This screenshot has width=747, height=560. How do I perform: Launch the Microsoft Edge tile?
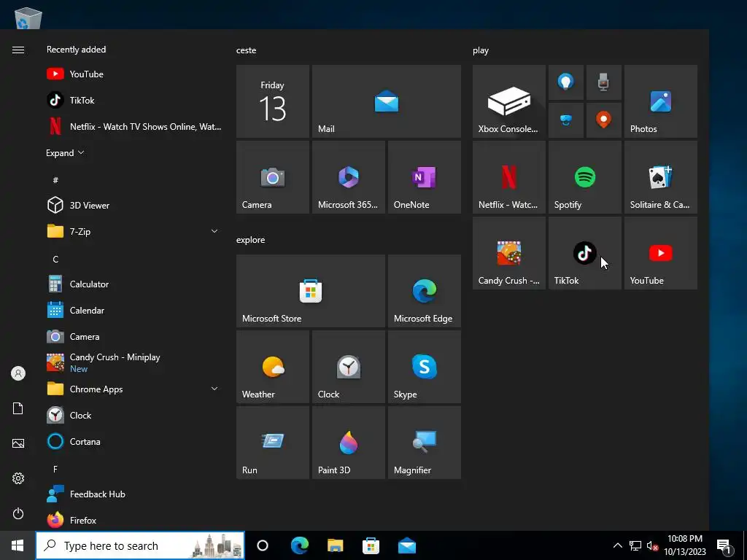[424, 291]
